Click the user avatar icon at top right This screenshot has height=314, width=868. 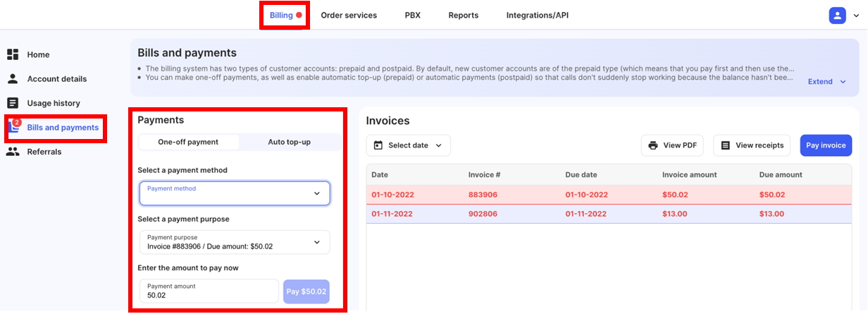(837, 15)
